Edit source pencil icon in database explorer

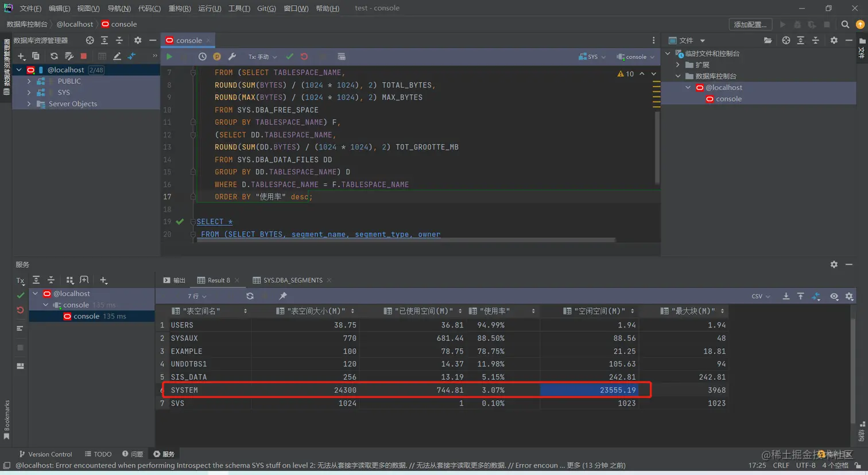117,56
